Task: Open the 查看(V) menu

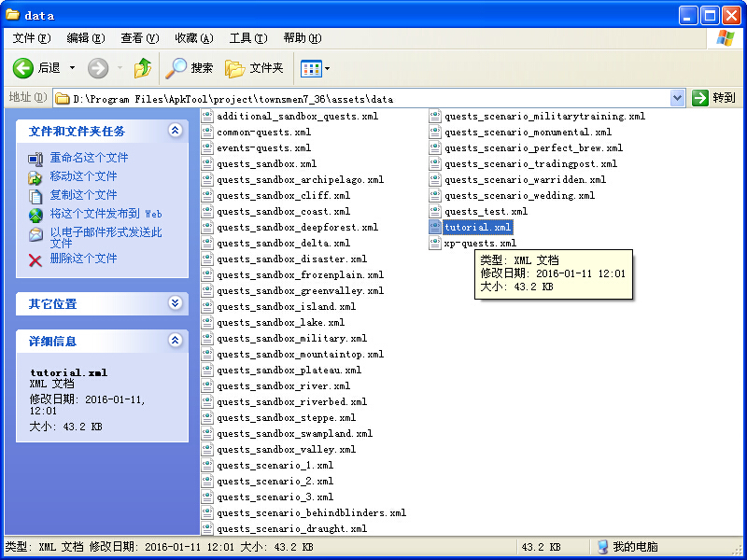Action: coord(139,38)
